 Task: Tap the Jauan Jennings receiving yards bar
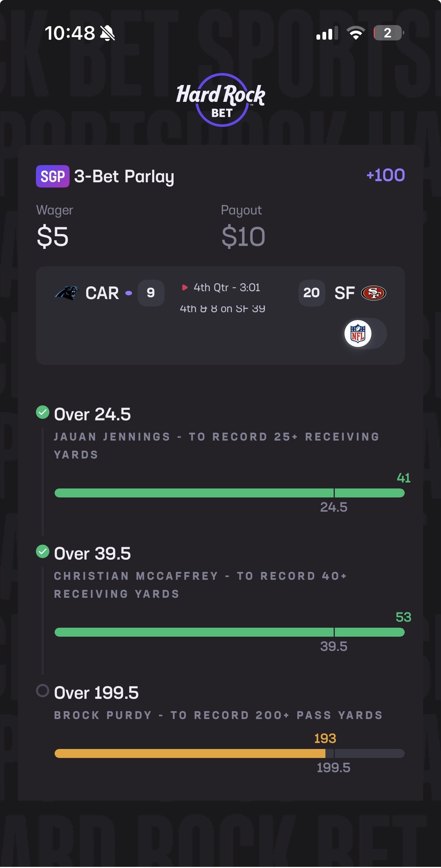(x=229, y=493)
